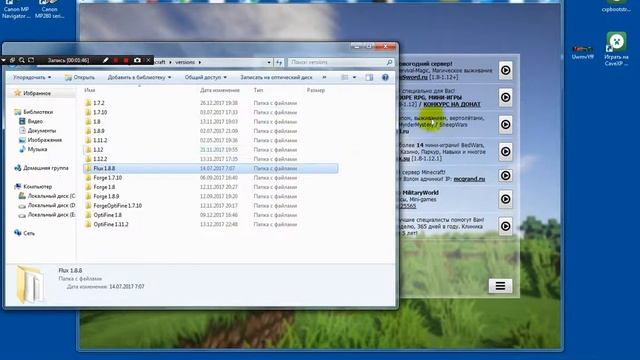Click the pencil draw icon on recorder bar
Screen dimensions: 640x360
coord(106,60)
